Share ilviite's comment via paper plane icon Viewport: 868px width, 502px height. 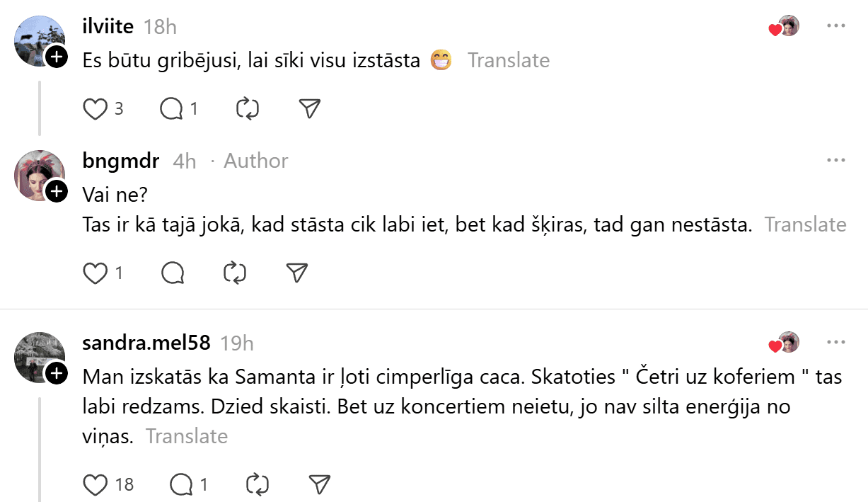pos(310,108)
